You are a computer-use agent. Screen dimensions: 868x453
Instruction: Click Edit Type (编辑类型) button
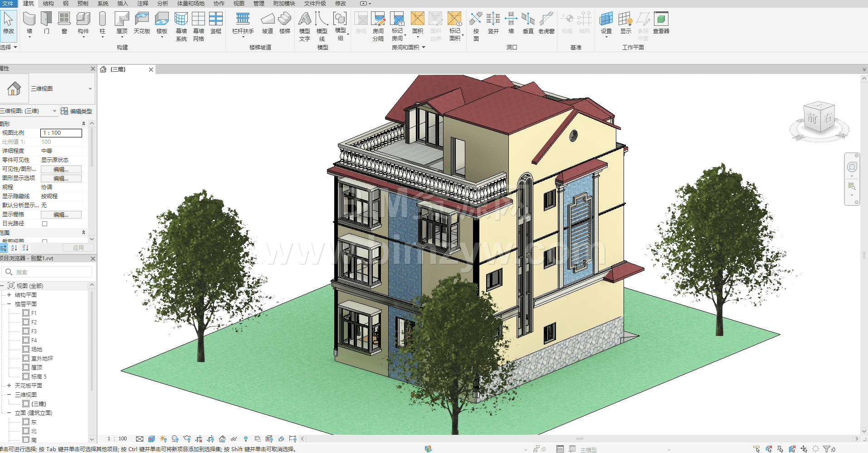tap(77, 111)
